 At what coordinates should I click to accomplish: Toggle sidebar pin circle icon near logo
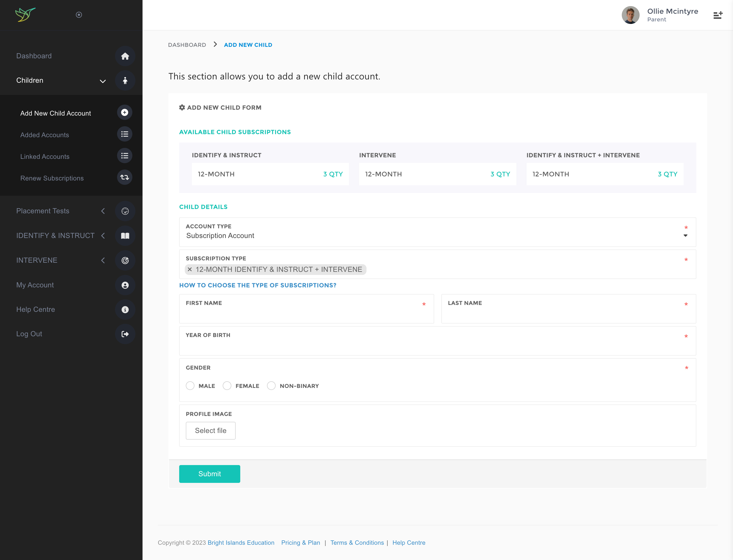click(79, 15)
